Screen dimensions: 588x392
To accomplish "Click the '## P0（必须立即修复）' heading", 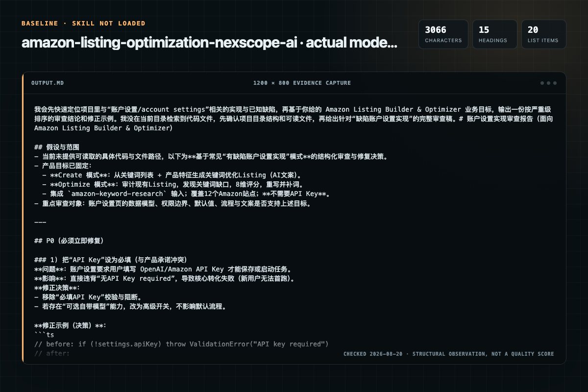I will pos(69,241).
